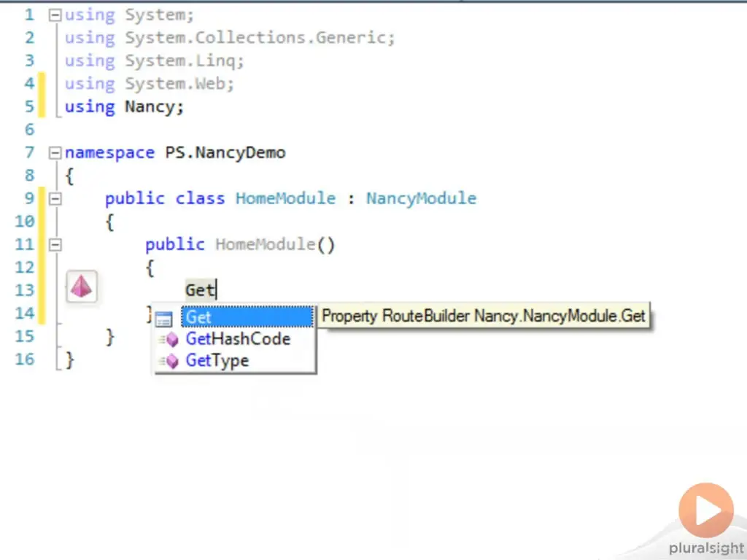Click the method icon beside GetHashCode

pos(169,340)
